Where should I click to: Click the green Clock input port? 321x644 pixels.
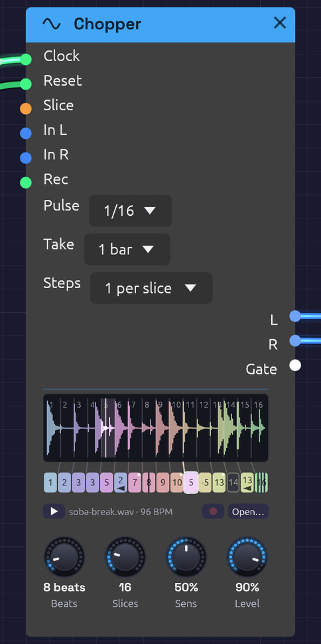point(26,60)
